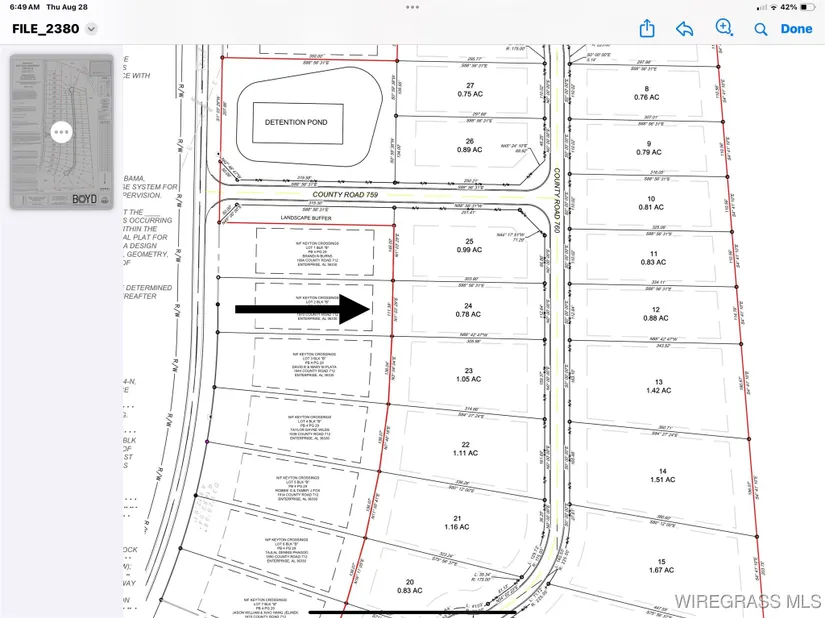This screenshot has width=825, height=618.
Task: Click the reply arrow icon
Action: coord(685,29)
